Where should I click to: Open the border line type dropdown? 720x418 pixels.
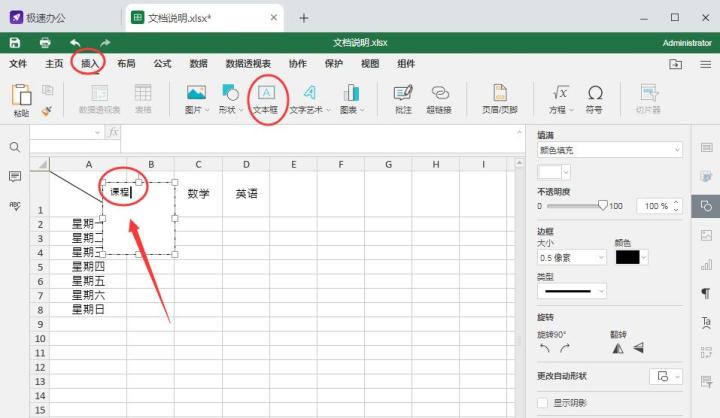click(x=572, y=291)
